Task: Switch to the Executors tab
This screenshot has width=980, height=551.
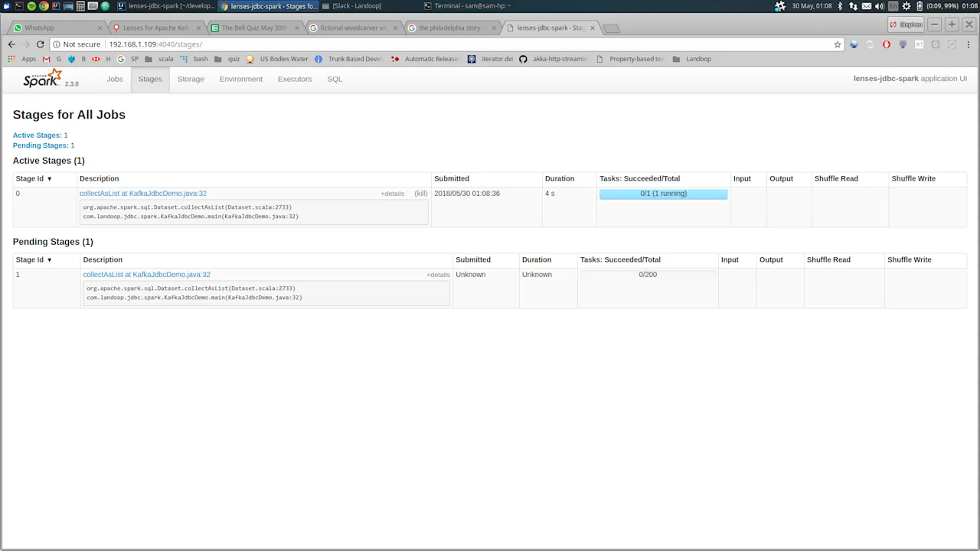Action: [x=295, y=79]
